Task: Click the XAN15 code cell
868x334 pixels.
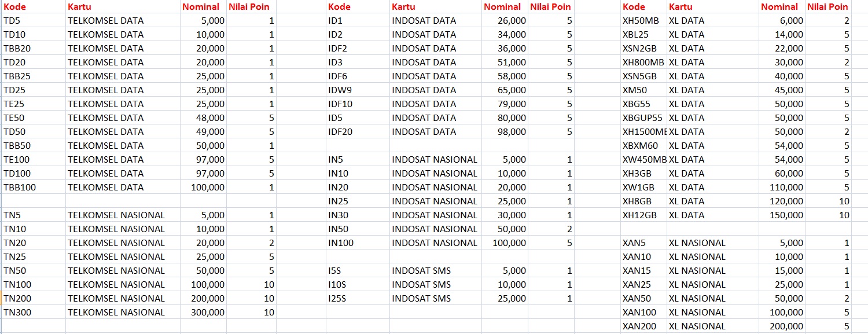Action: (x=643, y=270)
